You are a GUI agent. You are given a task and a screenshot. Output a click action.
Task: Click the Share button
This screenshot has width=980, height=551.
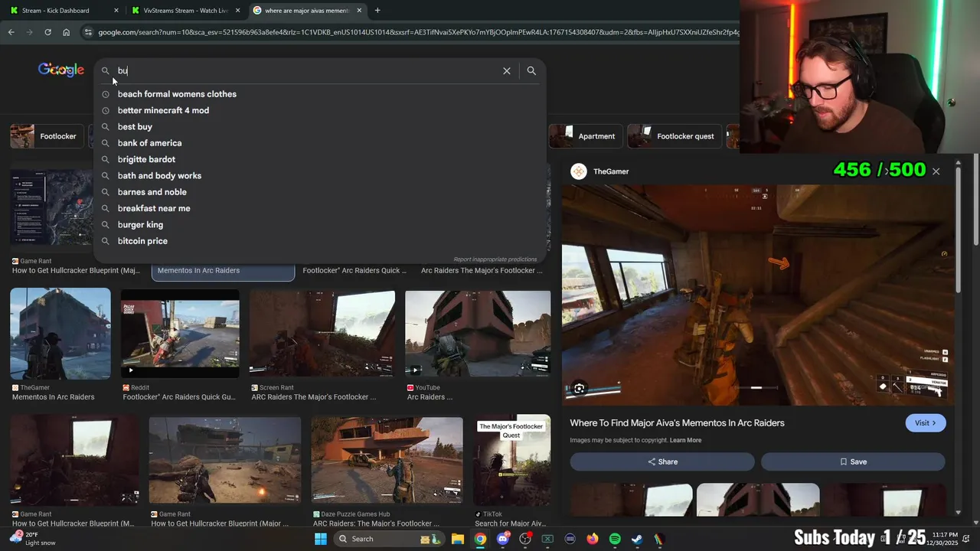(x=662, y=461)
